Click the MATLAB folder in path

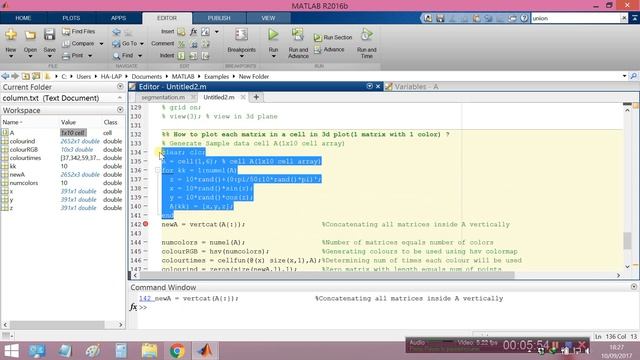pos(182,76)
